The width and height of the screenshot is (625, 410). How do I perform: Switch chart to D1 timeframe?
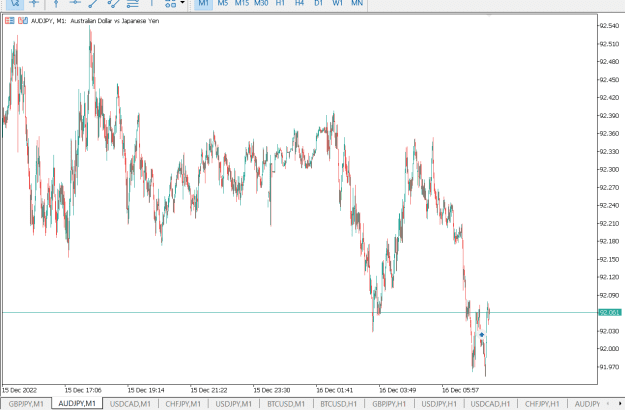[x=318, y=3]
